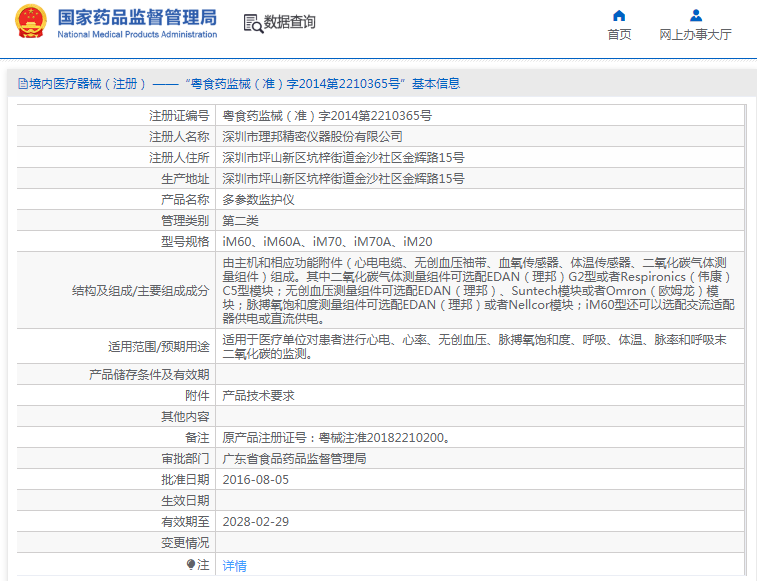Click registrant name 深圳市理邦精密仪器股份有限公司

[x=313, y=137]
